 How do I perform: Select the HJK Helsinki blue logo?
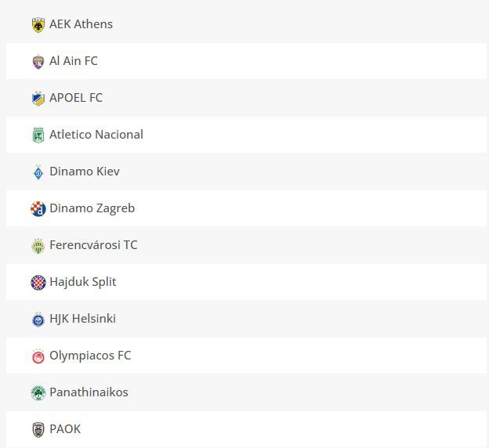coord(38,320)
